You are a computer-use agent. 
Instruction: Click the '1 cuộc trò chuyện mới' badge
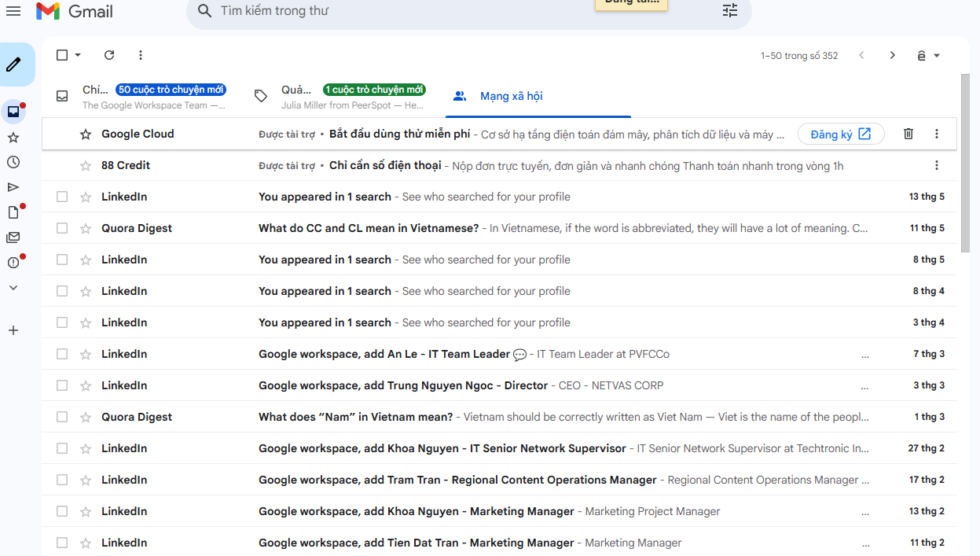click(x=374, y=90)
